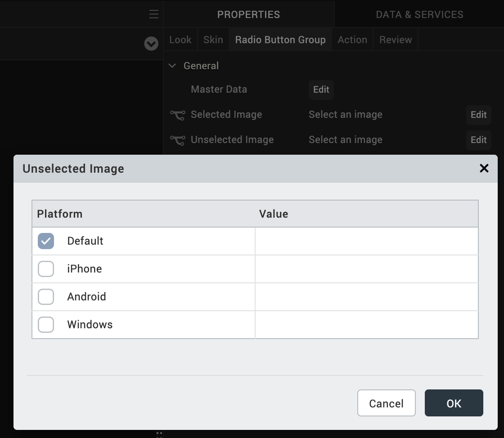Enable the iPhone platform checkbox

pos(46,269)
